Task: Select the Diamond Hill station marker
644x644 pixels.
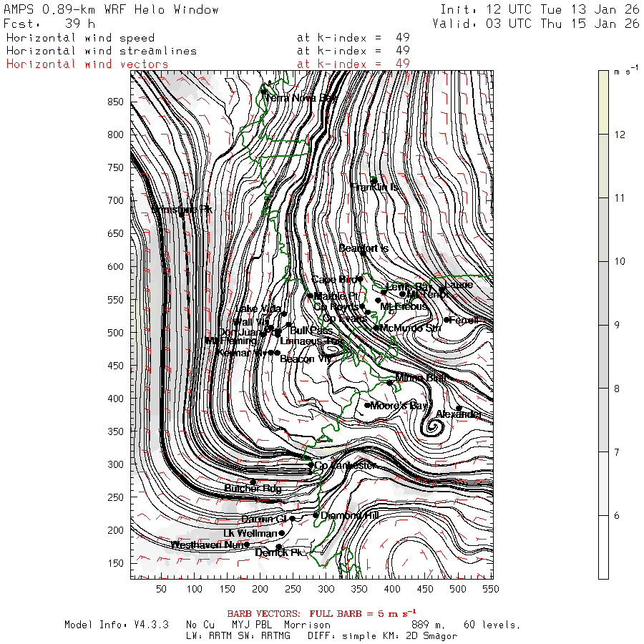Action: [x=316, y=515]
